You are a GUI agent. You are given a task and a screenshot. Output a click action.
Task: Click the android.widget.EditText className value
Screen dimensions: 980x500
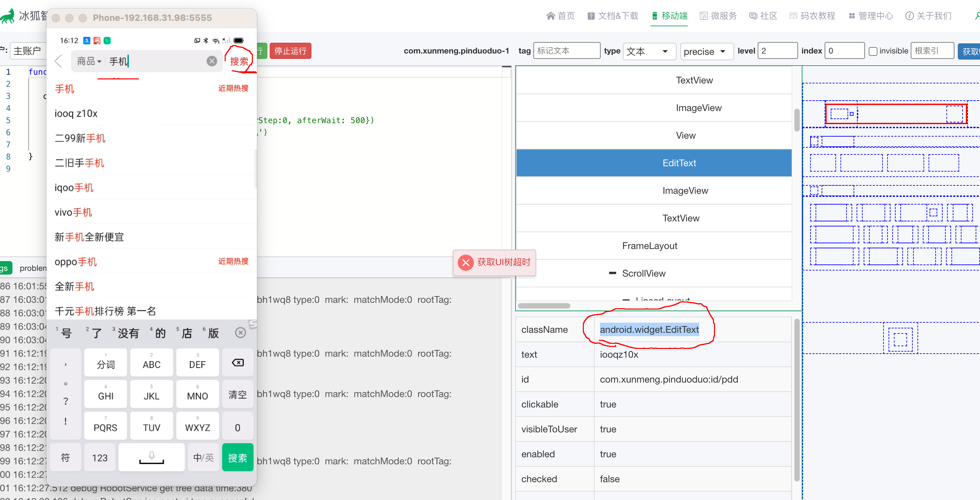coord(649,329)
